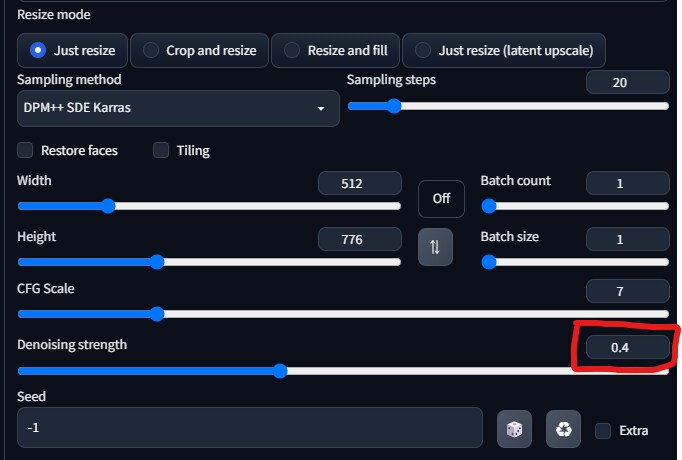The image size is (682, 460).
Task: Click the Batch count number field
Action: tap(627, 183)
